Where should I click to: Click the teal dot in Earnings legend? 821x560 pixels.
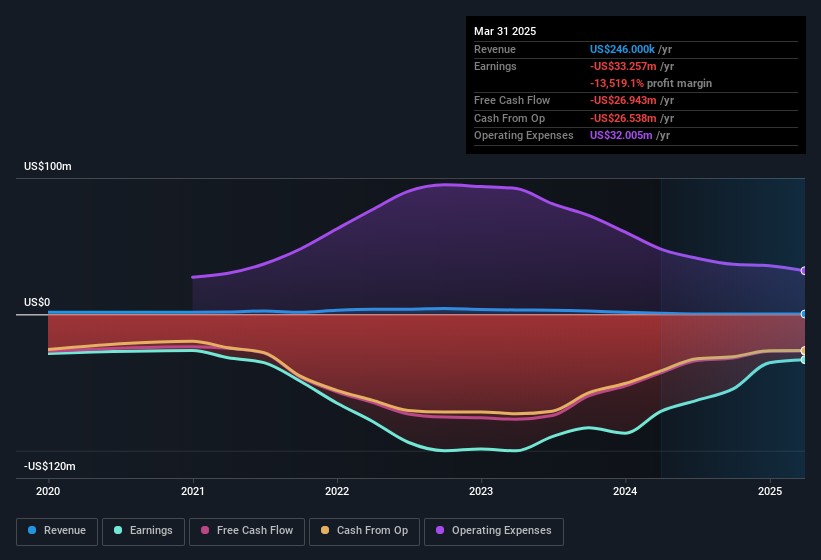pos(118,531)
